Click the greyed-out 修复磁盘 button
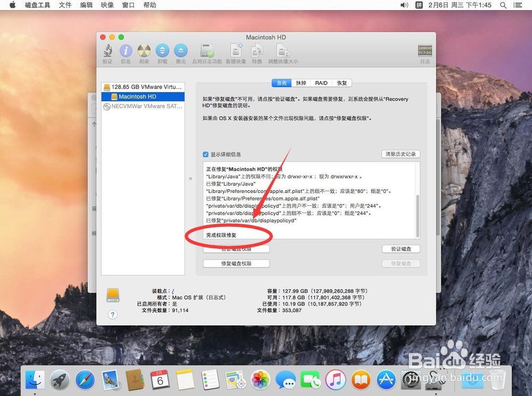The height and width of the screenshot is (396, 532). pyautogui.click(x=401, y=264)
